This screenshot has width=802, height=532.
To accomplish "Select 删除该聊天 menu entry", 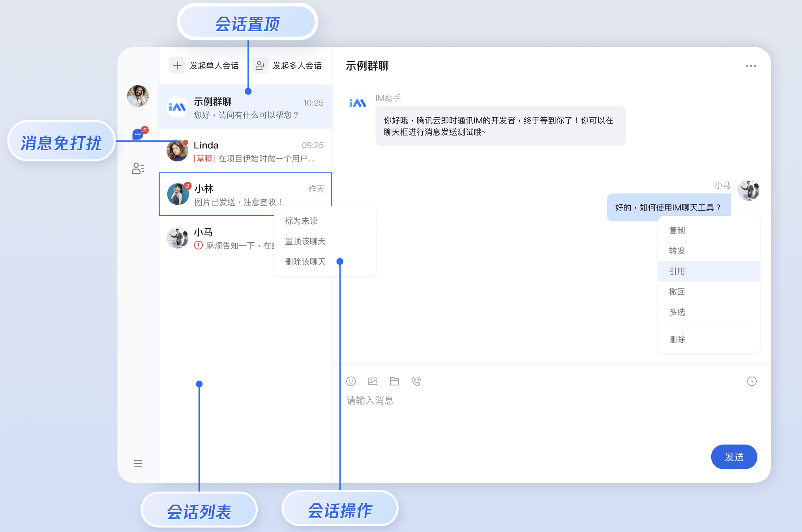I will (305, 262).
